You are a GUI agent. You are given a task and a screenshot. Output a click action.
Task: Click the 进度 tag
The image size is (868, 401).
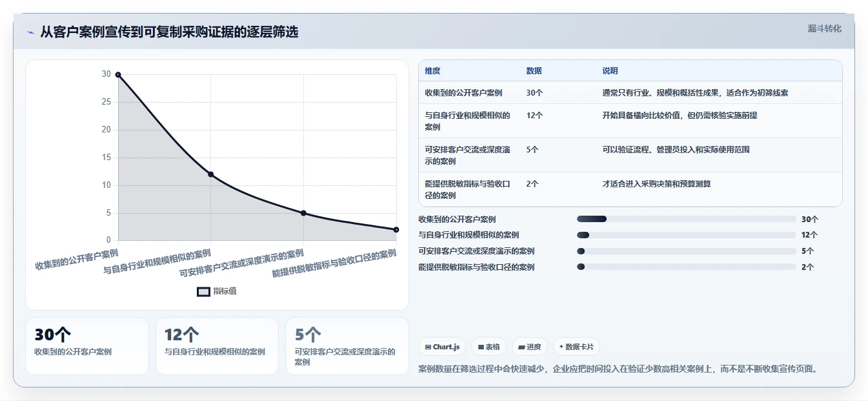[x=530, y=347]
